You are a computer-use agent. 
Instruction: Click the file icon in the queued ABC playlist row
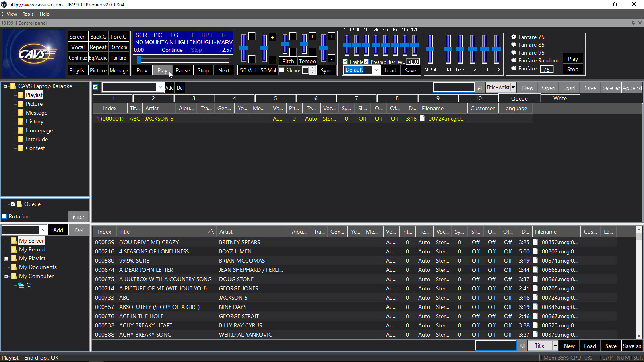422,119
